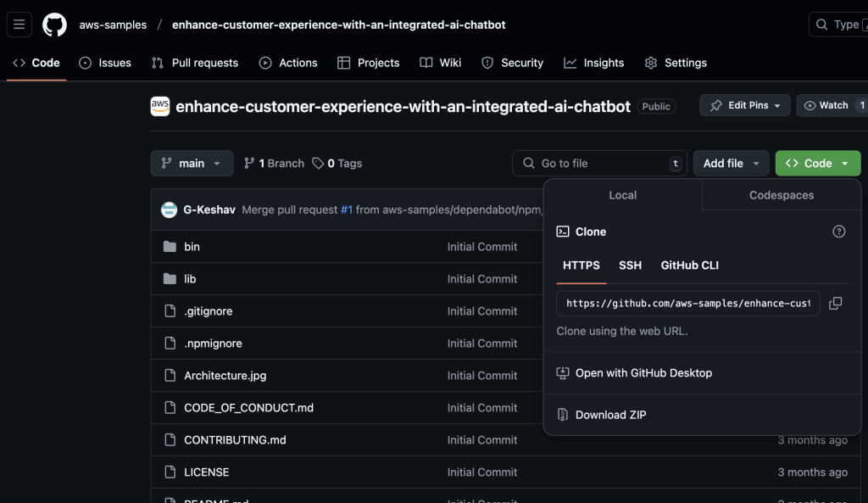Open the Security tab
This screenshot has width=868, height=503.
[513, 63]
